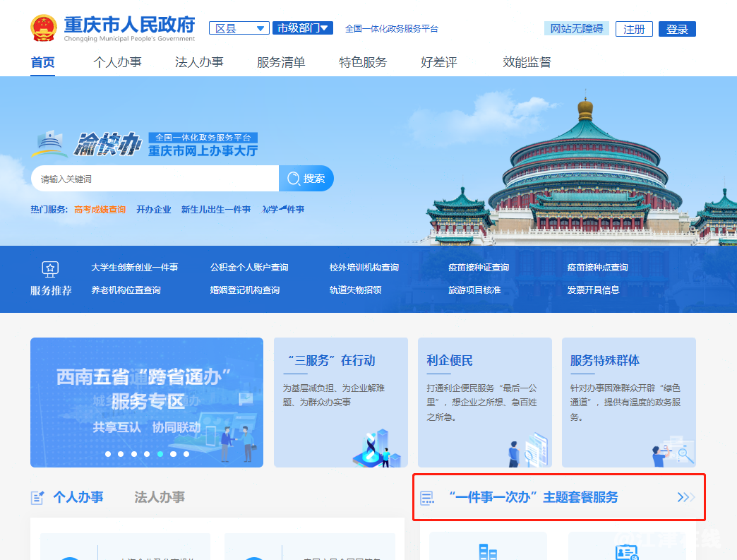Click the ID card icon in lower right
Screen dimensions: 737x560
[627, 552]
